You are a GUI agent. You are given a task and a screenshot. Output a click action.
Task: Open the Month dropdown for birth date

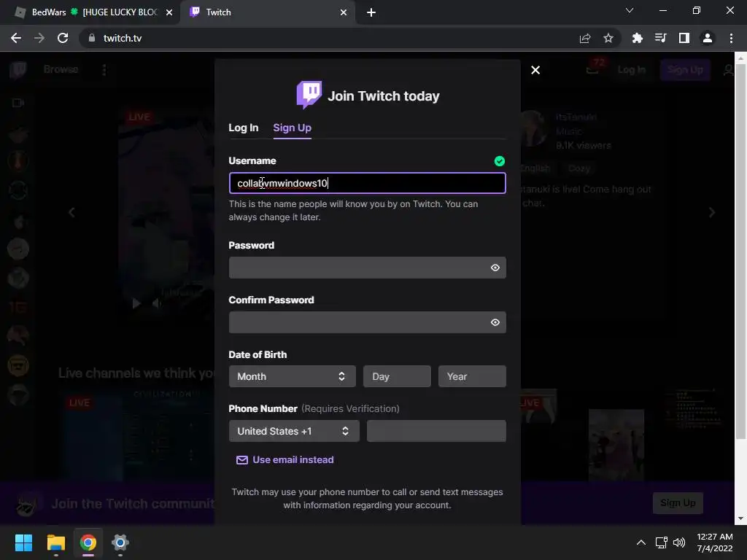click(x=292, y=376)
